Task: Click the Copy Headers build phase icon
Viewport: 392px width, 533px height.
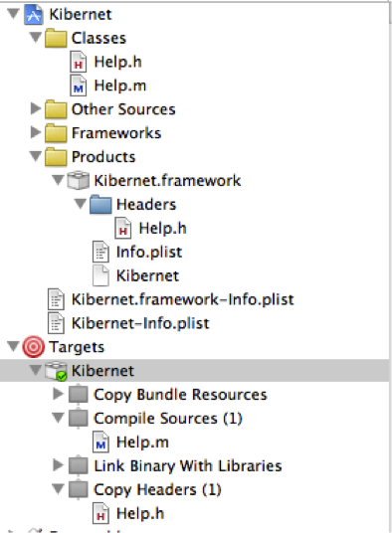Action: [79, 489]
